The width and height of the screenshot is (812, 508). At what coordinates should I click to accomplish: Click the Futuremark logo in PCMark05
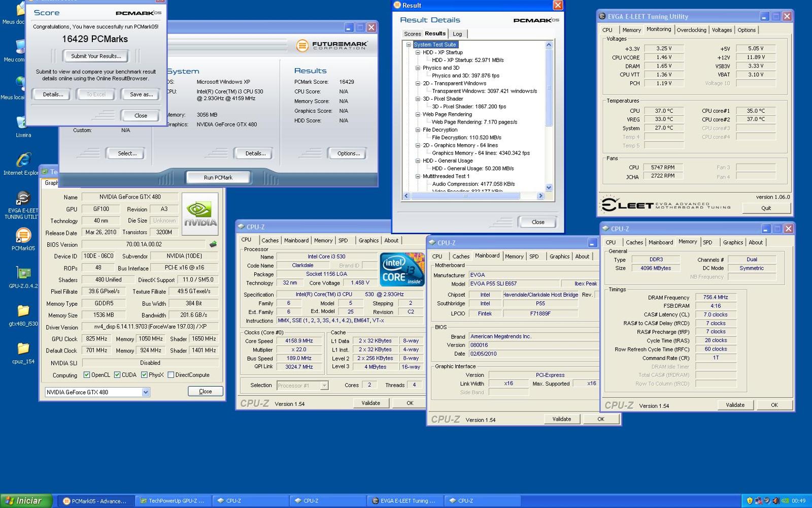tap(332, 46)
